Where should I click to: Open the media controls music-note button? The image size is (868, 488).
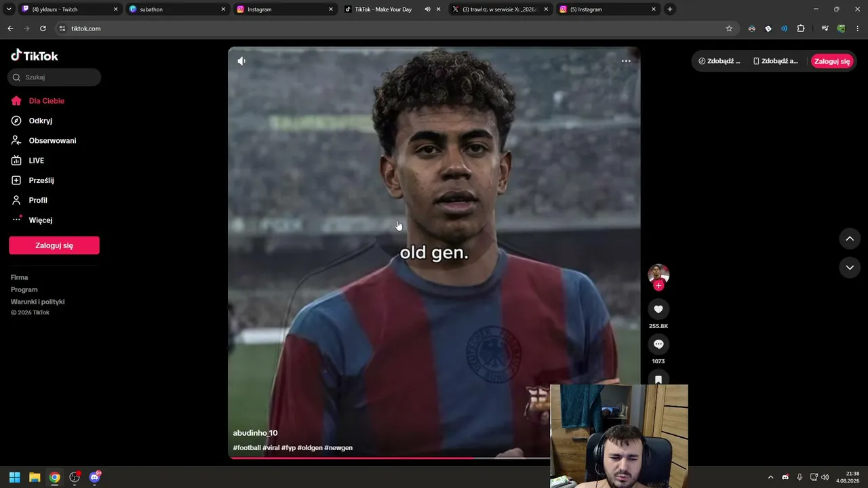pyautogui.click(x=825, y=28)
